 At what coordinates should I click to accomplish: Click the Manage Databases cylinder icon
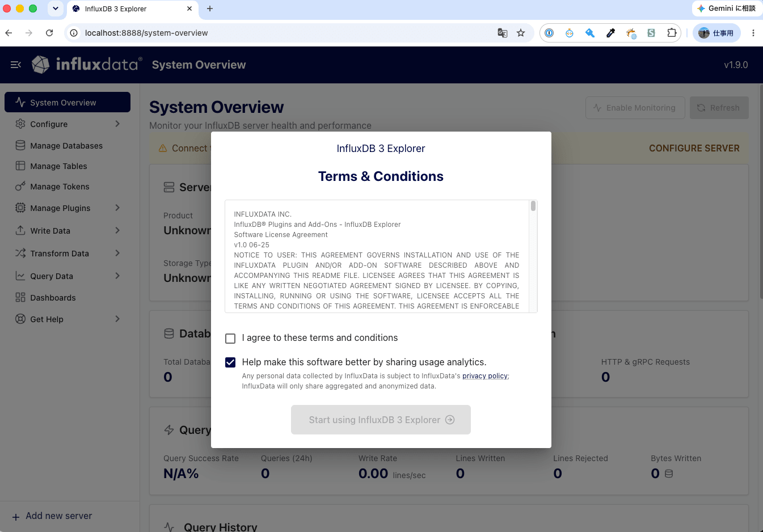(x=20, y=145)
